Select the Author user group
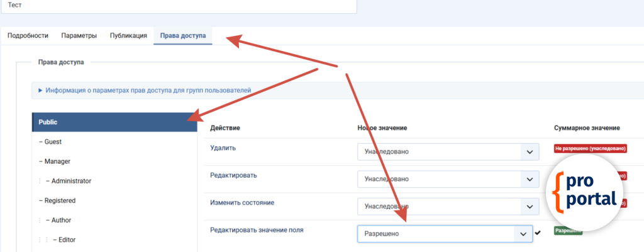The image size is (644, 252). [61, 220]
